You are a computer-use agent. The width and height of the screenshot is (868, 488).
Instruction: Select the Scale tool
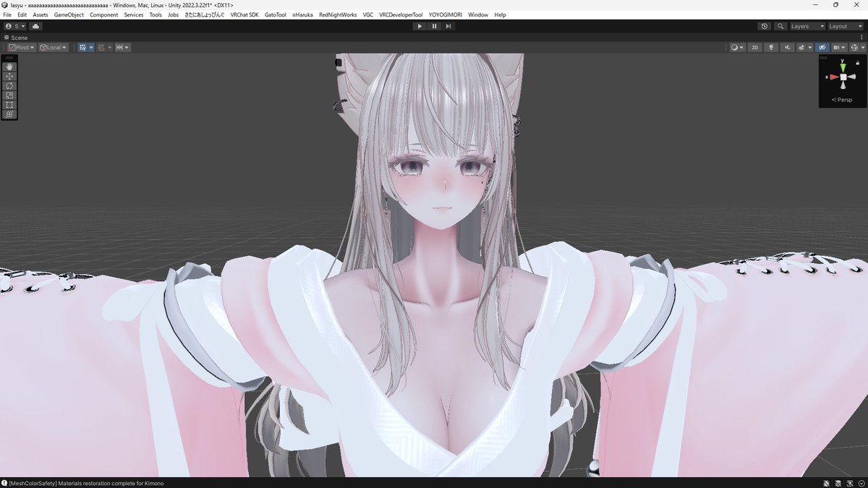9,95
